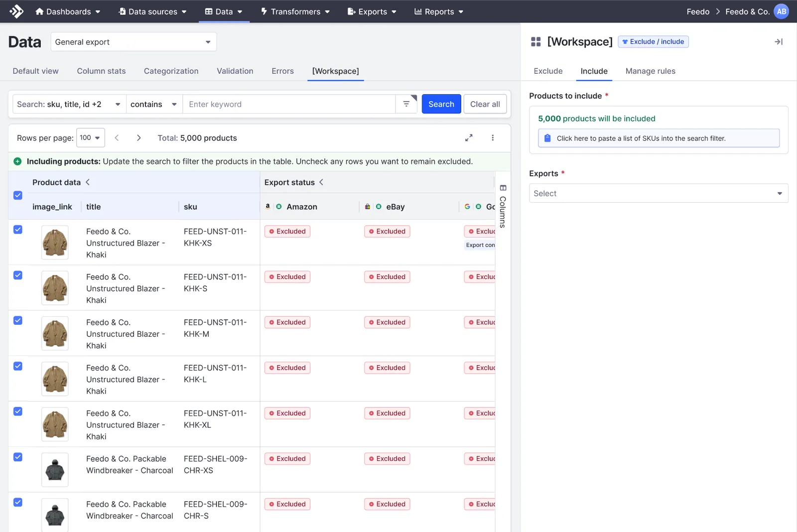Open the Manage rules tab
The height and width of the screenshot is (532, 797).
tap(651, 71)
